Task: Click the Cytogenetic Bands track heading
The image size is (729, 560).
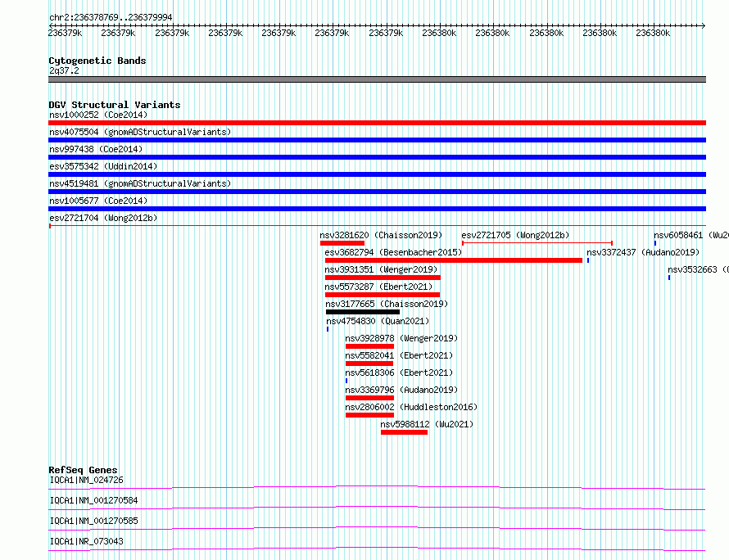Action: pyautogui.click(x=97, y=61)
